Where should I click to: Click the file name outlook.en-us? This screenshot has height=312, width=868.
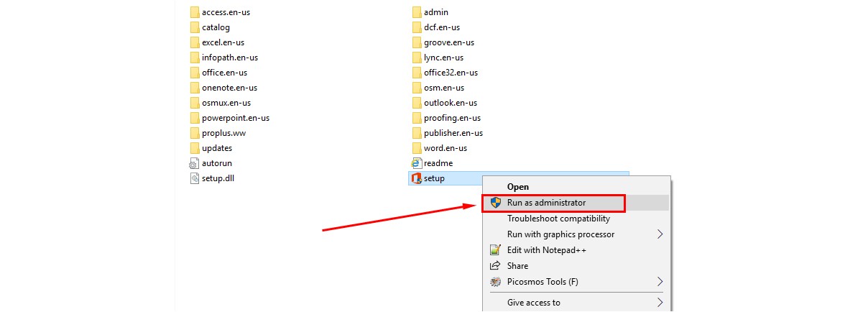click(451, 103)
